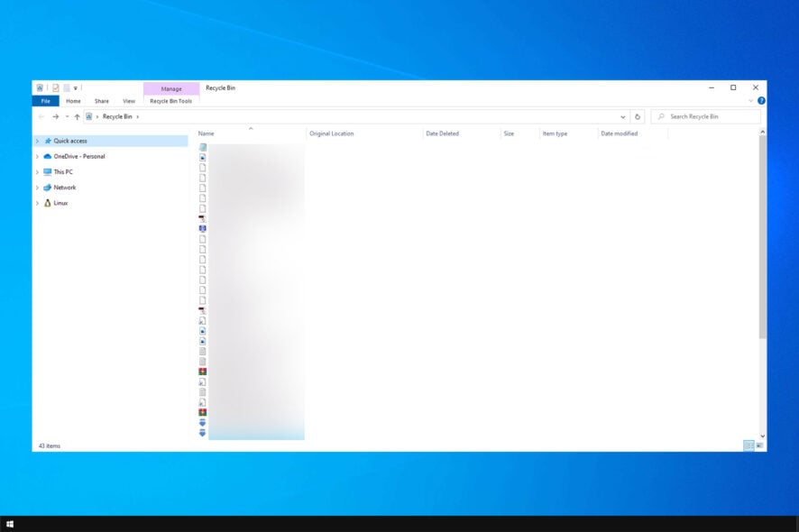Open the Recycle Bin Tools Manage tab
Image resolution: width=799 pixels, height=532 pixels.
171,88
